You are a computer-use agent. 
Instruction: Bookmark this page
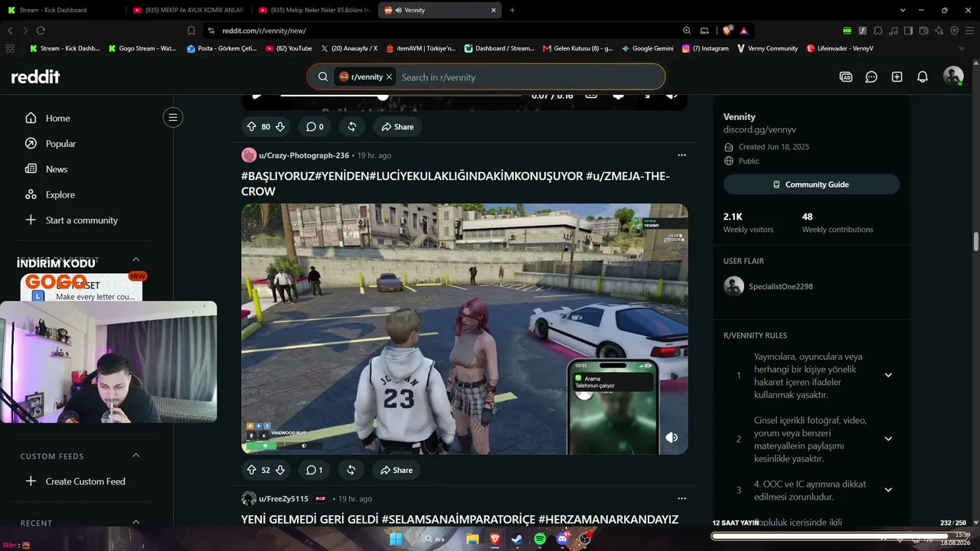[x=191, y=31]
